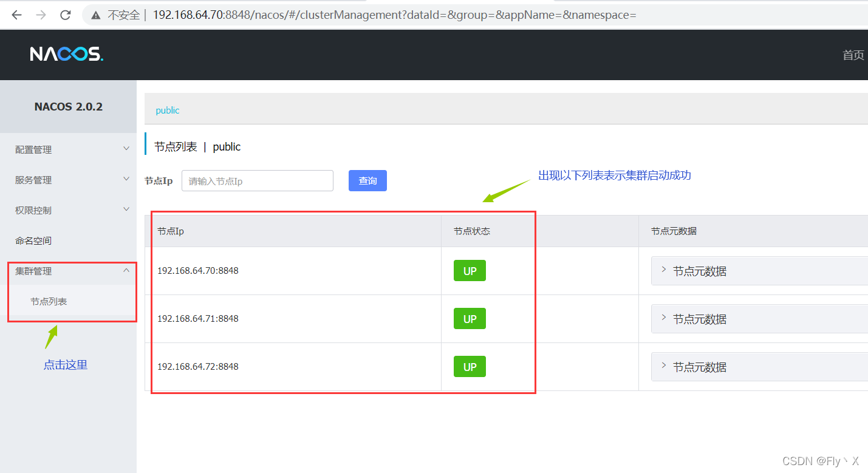
Task: Expand the 权限控制 menu
Action: pyautogui.click(x=68, y=210)
